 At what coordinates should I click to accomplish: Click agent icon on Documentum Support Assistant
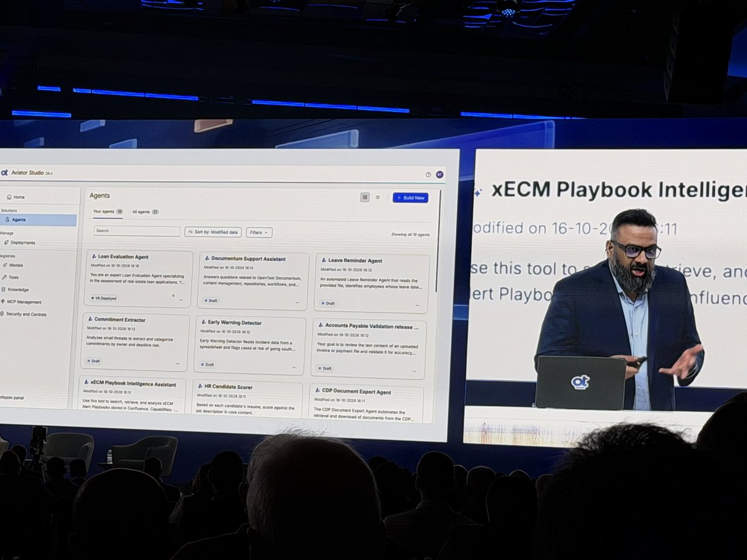[207, 258]
